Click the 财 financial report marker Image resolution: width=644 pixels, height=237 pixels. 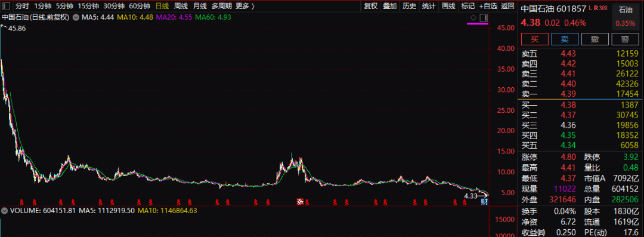tap(484, 202)
